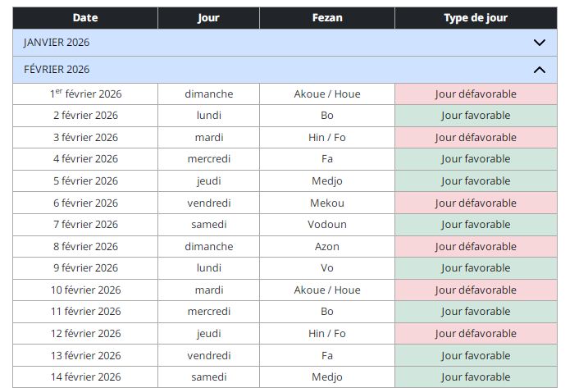
Task: Select the 2 février 2026 date cell
Action: (x=85, y=116)
